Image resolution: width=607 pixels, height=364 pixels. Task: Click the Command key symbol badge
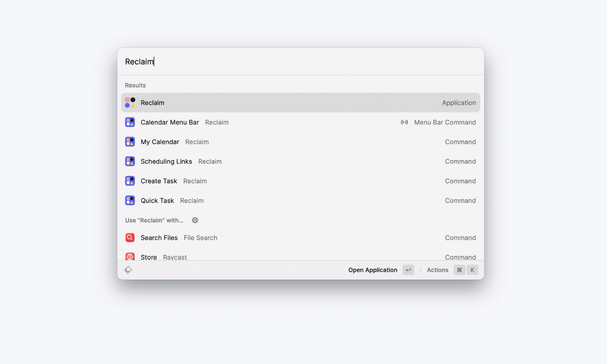coord(459,270)
